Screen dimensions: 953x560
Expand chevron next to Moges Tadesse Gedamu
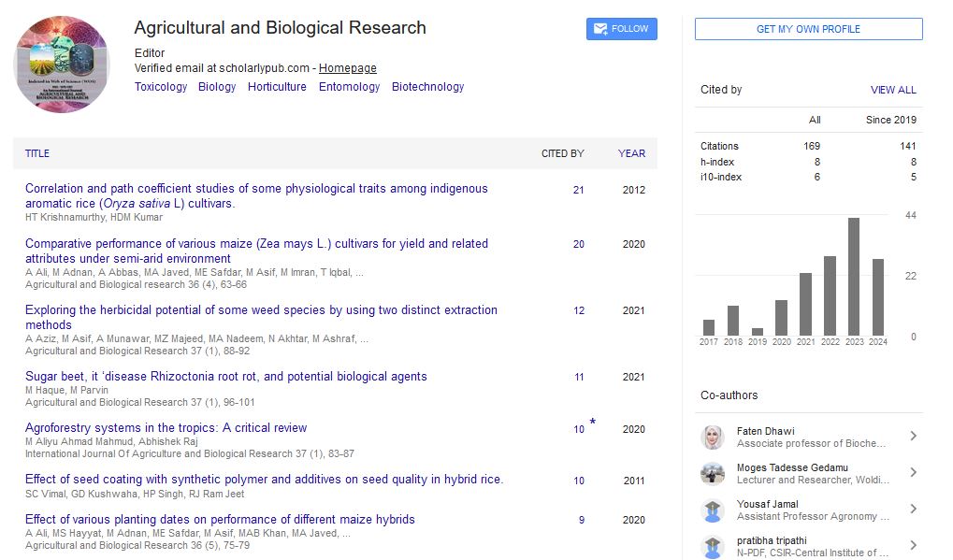click(913, 473)
